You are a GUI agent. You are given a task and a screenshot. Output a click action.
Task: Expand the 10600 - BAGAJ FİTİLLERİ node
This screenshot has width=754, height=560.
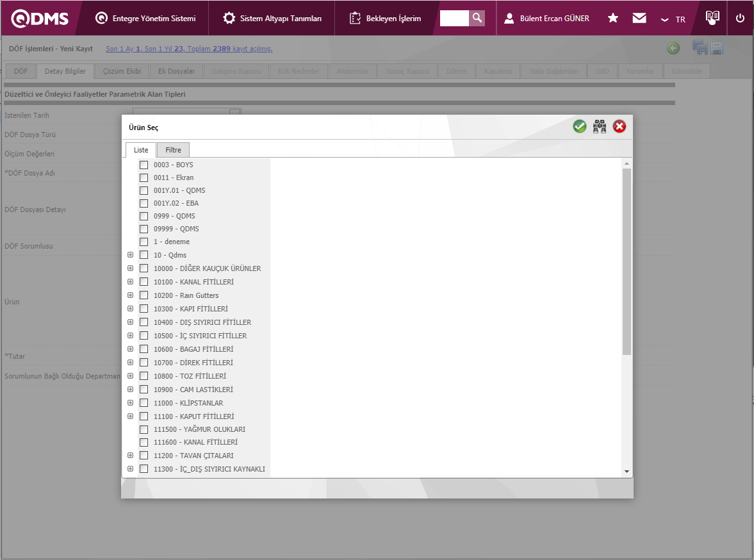point(131,349)
